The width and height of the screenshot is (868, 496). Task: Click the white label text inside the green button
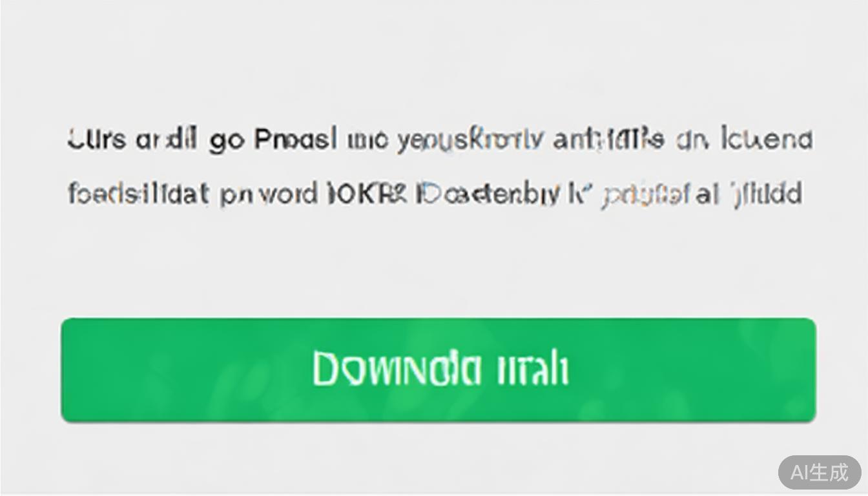click(440, 369)
